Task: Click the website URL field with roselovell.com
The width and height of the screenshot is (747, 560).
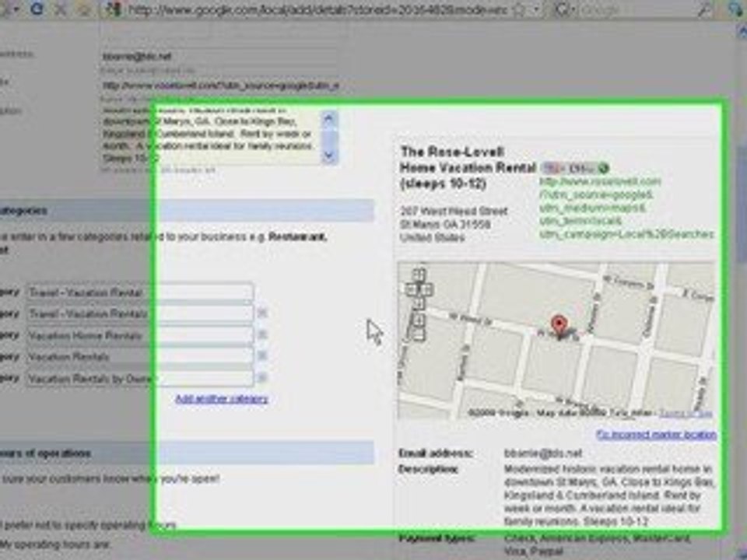Action: coord(219,86)
